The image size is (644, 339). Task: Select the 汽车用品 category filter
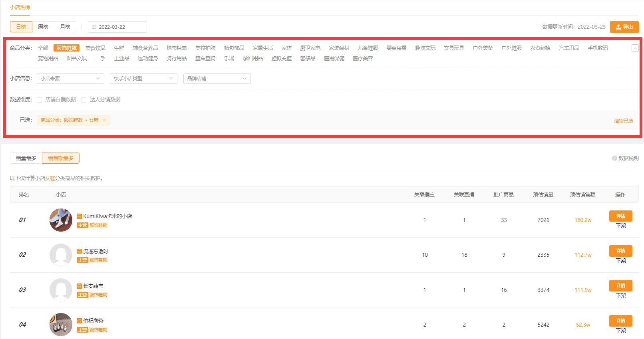pyautogui.click(x=569, y=48)
